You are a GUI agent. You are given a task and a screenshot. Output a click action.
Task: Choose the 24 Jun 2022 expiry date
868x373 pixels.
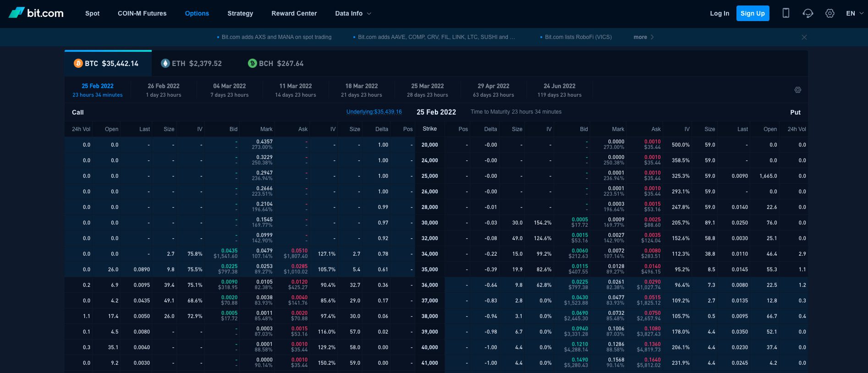559,90
